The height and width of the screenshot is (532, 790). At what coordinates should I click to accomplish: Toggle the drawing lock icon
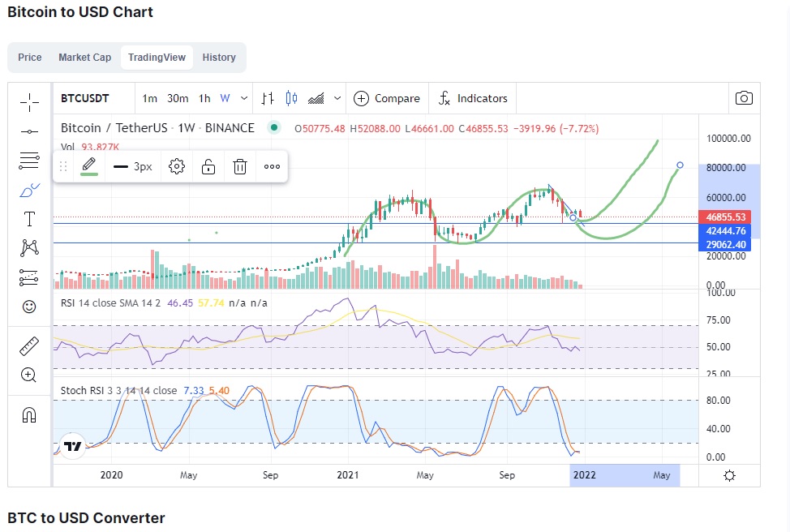click(x=208, y=166)
